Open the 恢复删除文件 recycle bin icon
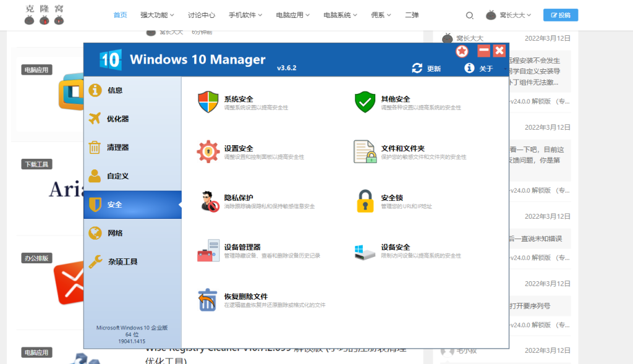This screenshot has height=364, width=633. pyautogui.click(x=208, y=300)
